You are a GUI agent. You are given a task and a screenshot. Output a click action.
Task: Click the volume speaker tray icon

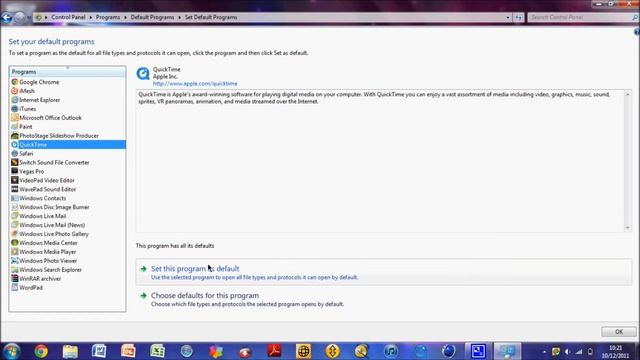tap(567, 351)
